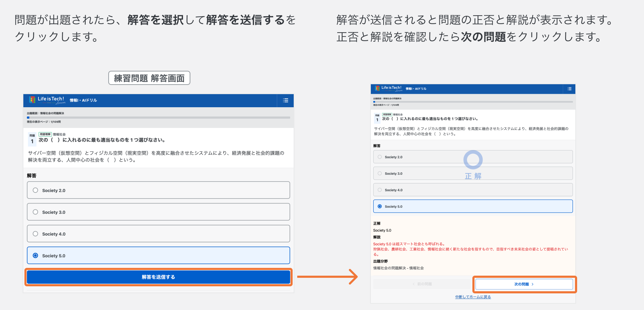Click the progress bar in right screenshot

(473, 102)
